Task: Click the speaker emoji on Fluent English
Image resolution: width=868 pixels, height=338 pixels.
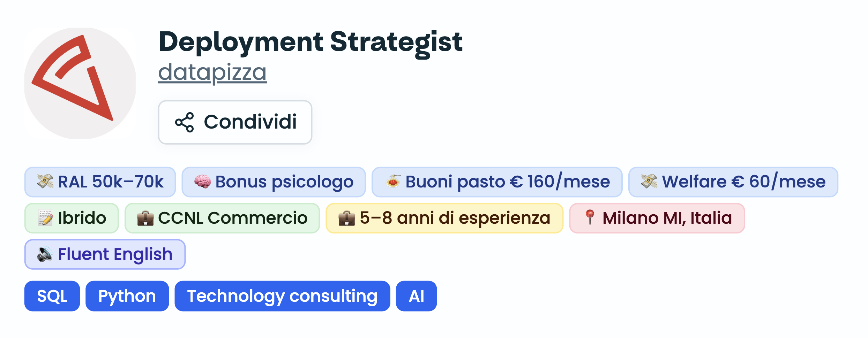Action: (x=45, y=254)
